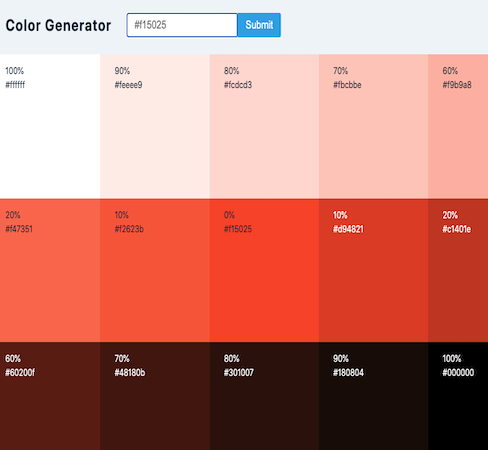Screen dimensions: 488x450
Task: Pick the 70% tint swatch #fbcbbe
Action: coord(374,126)
